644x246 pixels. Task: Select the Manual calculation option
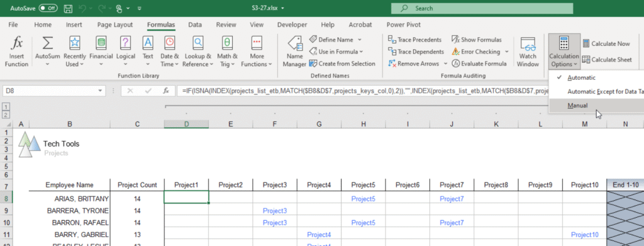[596, 106]
